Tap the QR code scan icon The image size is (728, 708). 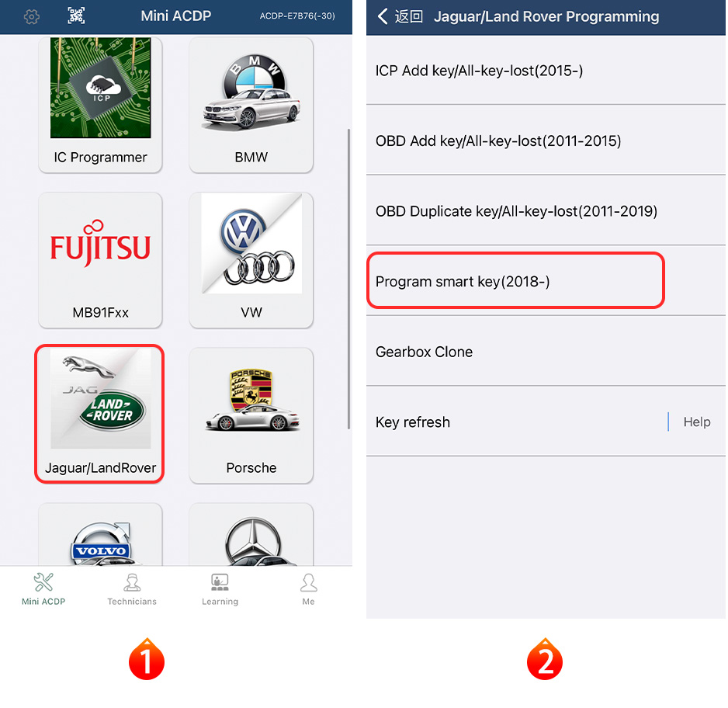[76, 16]
